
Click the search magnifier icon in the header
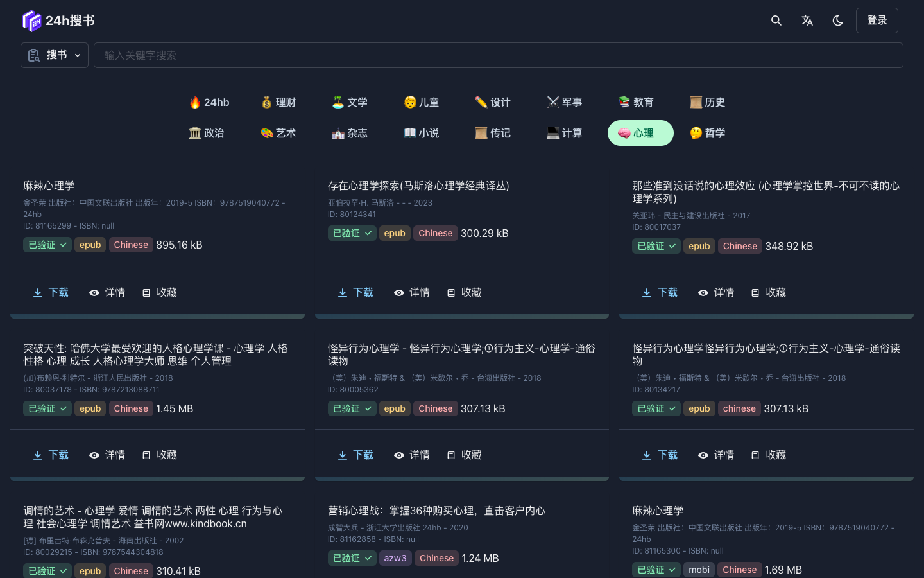coord(776,21)
